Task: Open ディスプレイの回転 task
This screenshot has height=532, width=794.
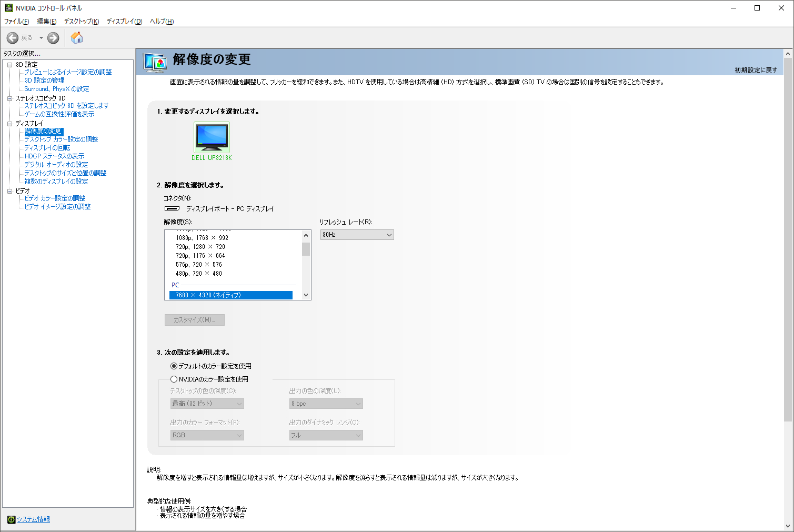Action: pyautogui.click(x=47, y=148)
